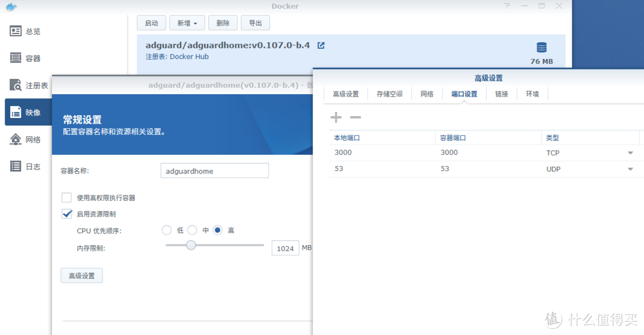644x335 pixels.
Task: Switch to the 高级设置 tab
Action: tap(345, 94)
